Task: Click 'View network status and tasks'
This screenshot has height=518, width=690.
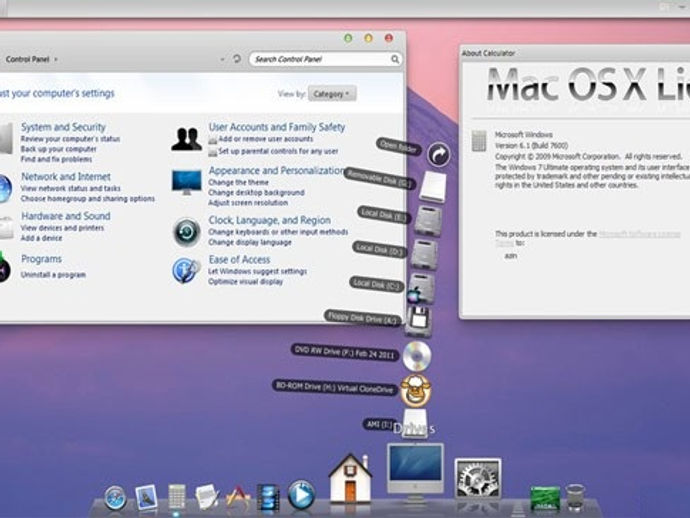Action: [70, 188]
